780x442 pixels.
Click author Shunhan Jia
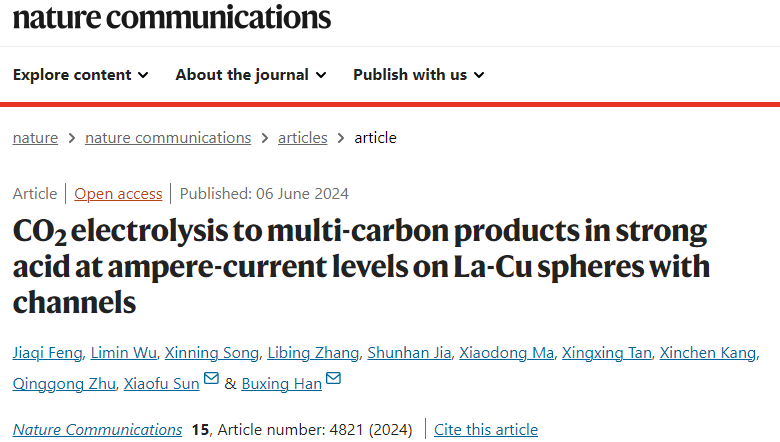[409, 353]
